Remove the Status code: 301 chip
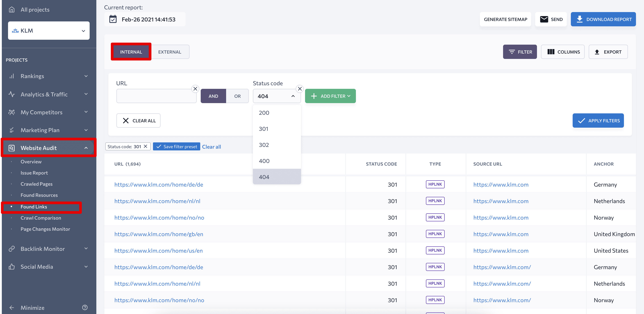 coord(145,146)
